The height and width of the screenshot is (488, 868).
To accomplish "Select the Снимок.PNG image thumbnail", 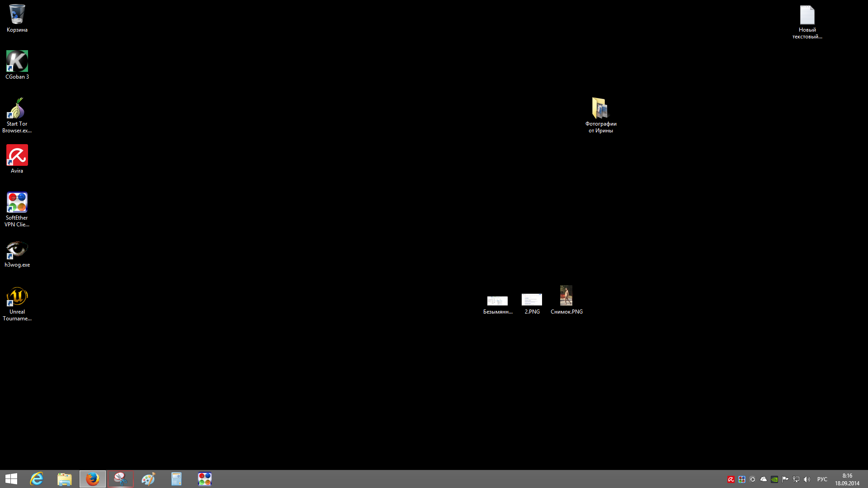I will [566, 296].
